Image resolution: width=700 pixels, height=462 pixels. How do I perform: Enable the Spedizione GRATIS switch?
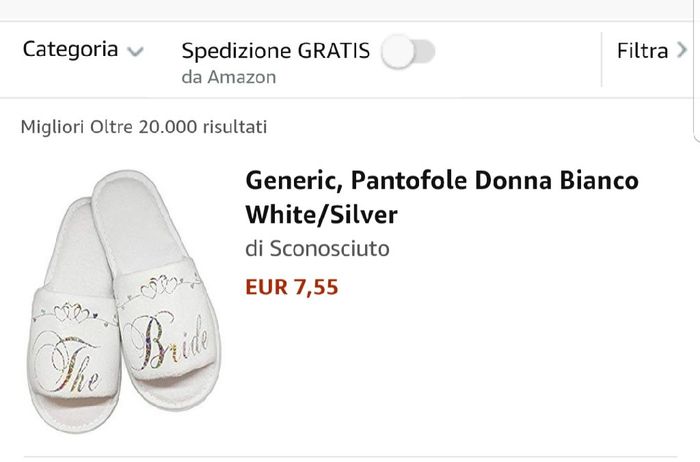click(408, 51)
